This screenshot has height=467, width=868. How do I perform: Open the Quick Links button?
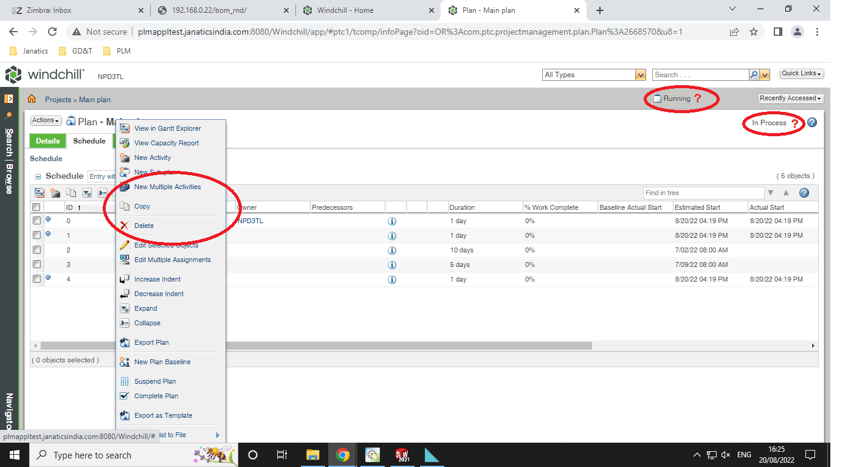click(x=801, y=73)
